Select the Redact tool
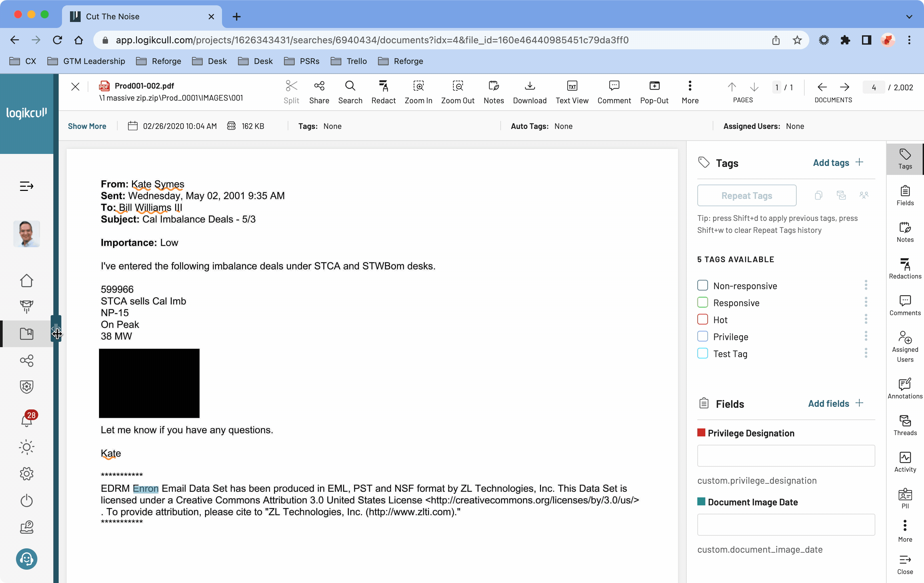 click(383, 92)
